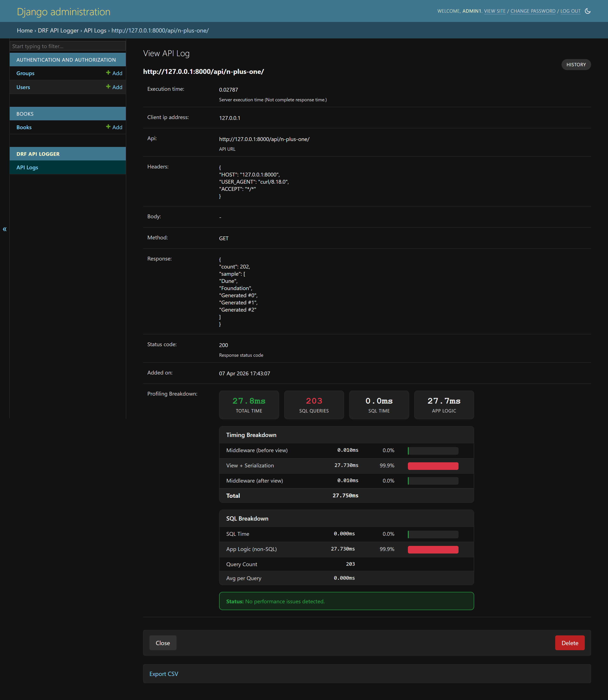Click the plus Add icon next to Books
Image resolution: width=608 pixels, height=700 pixels.
click(114, 127)
